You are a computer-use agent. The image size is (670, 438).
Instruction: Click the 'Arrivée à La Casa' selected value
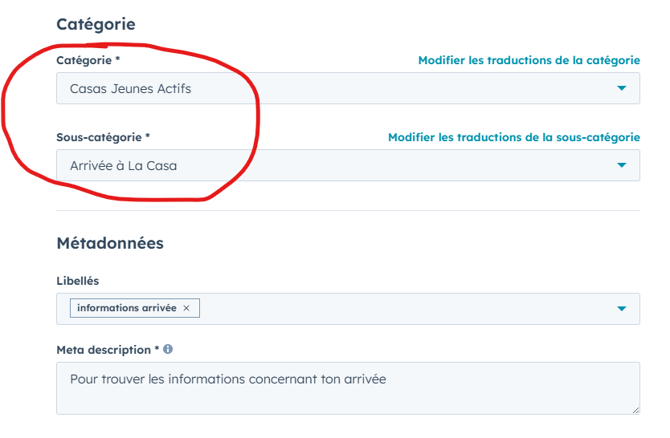123,166
